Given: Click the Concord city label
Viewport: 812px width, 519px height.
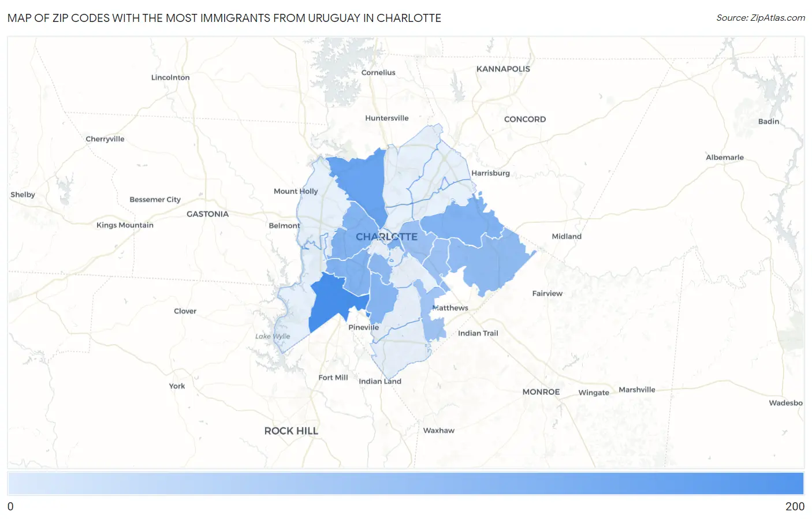Looking at the screenshot, I should [x=524, y=119].
